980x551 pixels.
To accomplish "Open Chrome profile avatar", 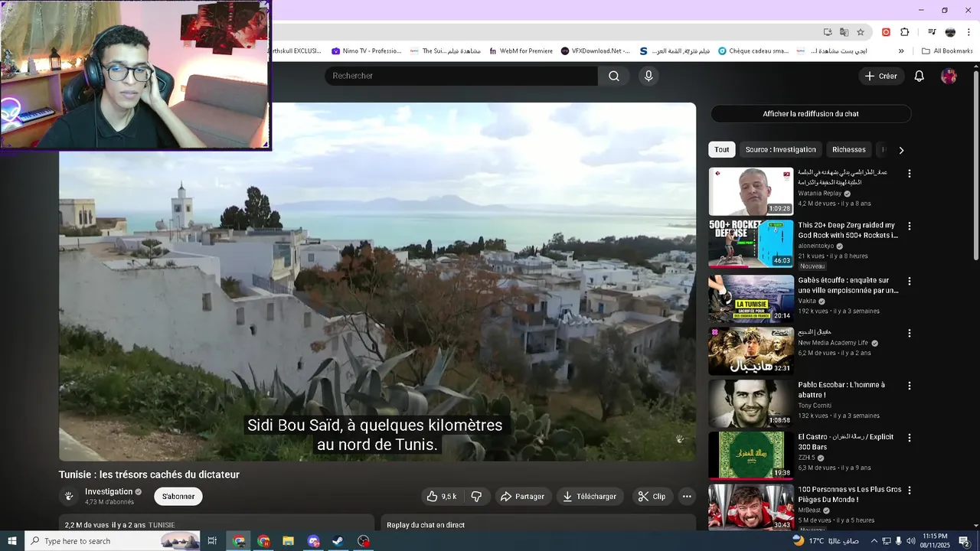I will pos(950,32).
